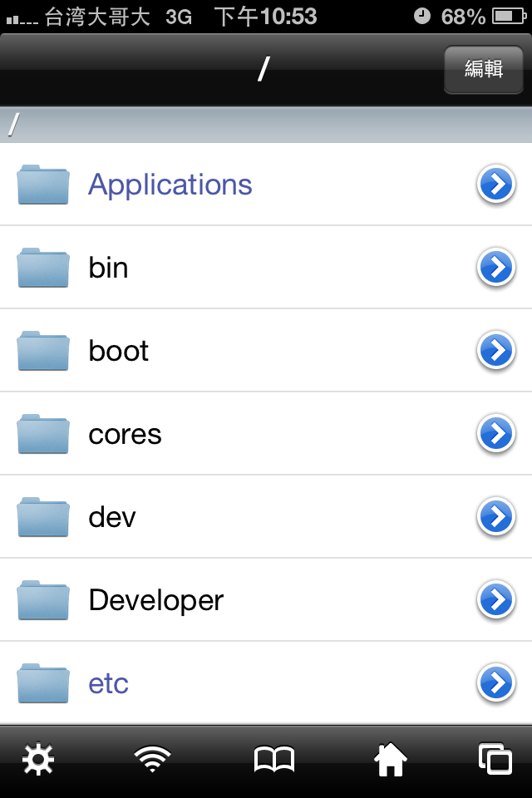
Task: Tap the 編輯 edit button
Action: [x=484, y=69]
